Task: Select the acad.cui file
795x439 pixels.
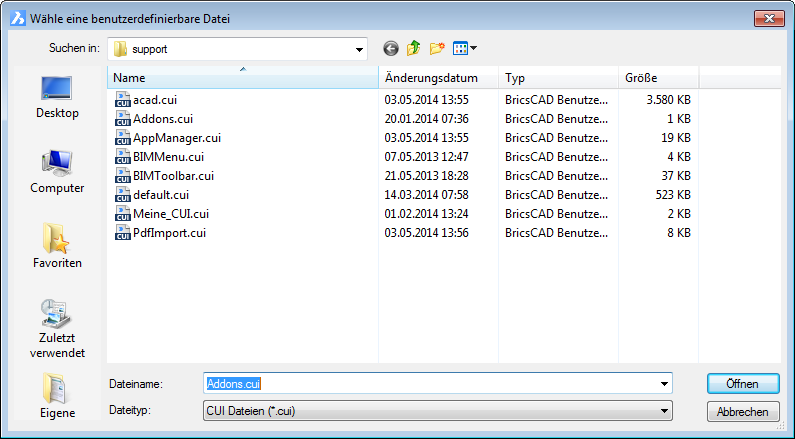Action: [155, 100]
